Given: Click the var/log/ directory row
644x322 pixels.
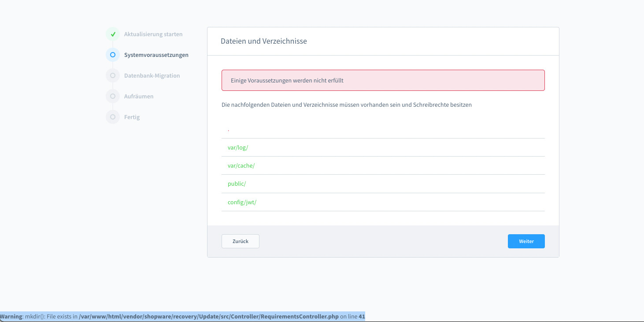Looking at the screenshot, I should [x=383, y=147].
